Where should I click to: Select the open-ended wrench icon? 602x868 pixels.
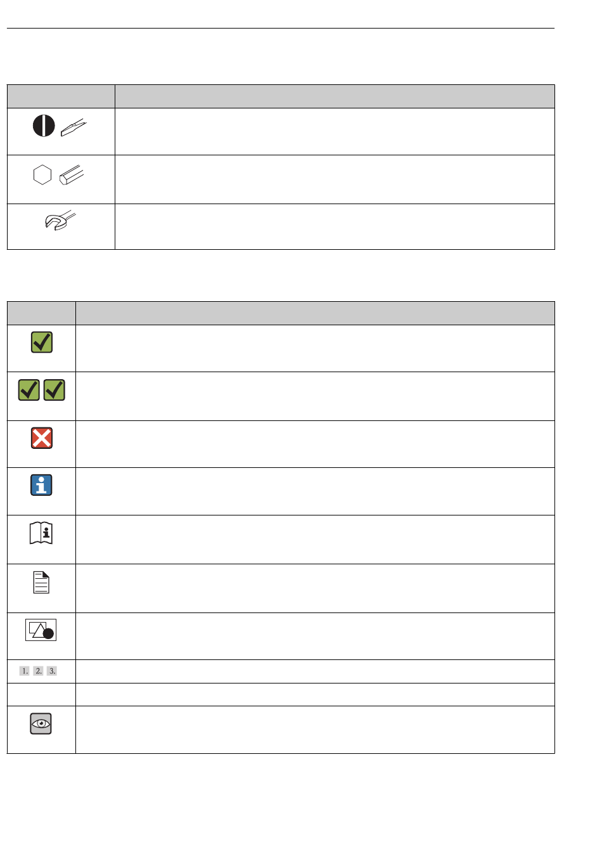coord(60,221)
